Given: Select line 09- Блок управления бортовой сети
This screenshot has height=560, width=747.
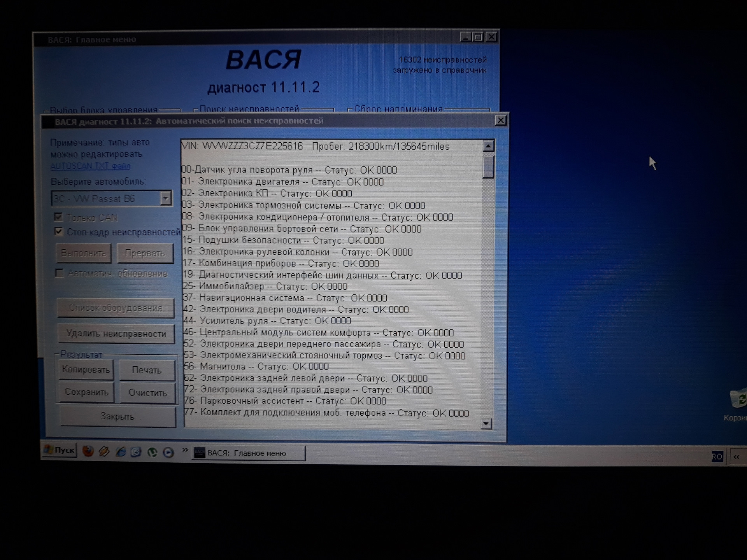Looking at the screenshot, I should click(x=302, y=229).
